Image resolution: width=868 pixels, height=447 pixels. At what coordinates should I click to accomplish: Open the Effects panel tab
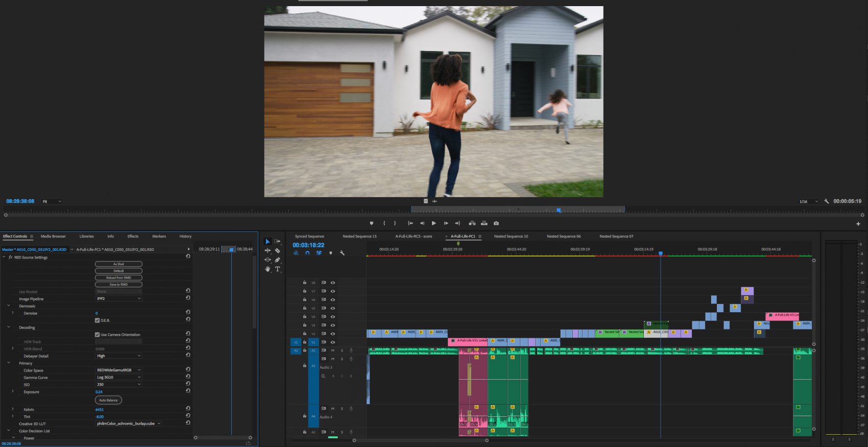point(133,237)
